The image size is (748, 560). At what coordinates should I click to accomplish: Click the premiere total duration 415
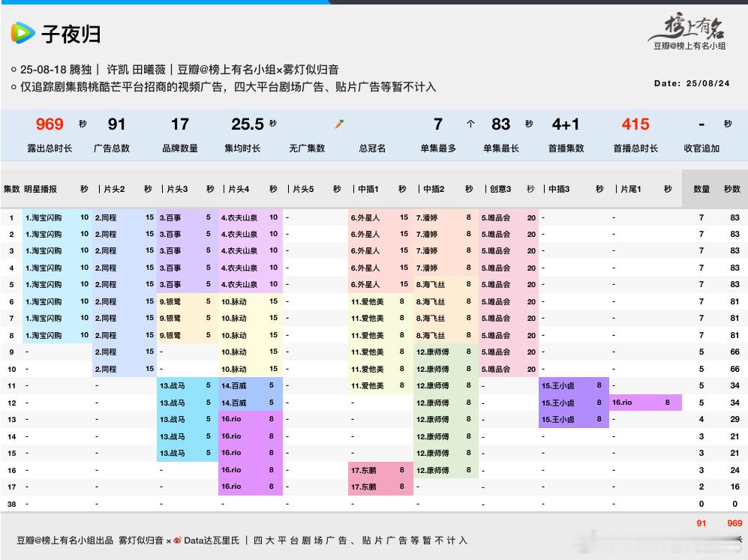pyautogui.click(x=635, y=124)
